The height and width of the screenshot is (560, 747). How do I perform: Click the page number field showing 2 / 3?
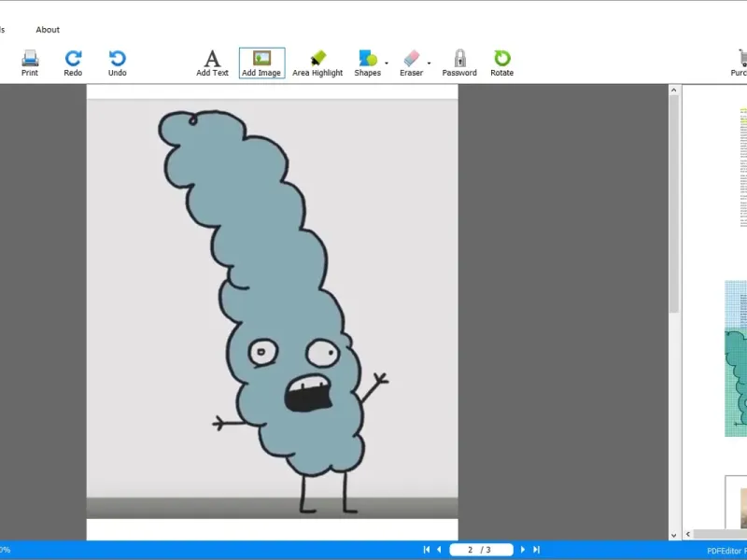(481, 550)
